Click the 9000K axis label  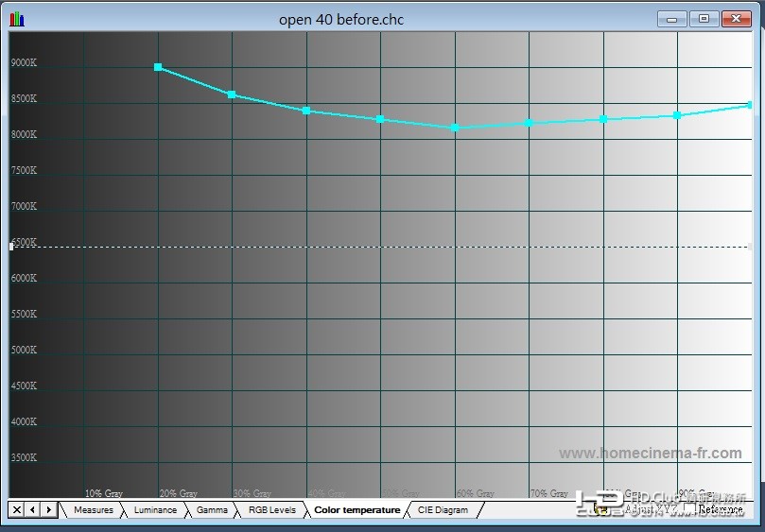24,62
